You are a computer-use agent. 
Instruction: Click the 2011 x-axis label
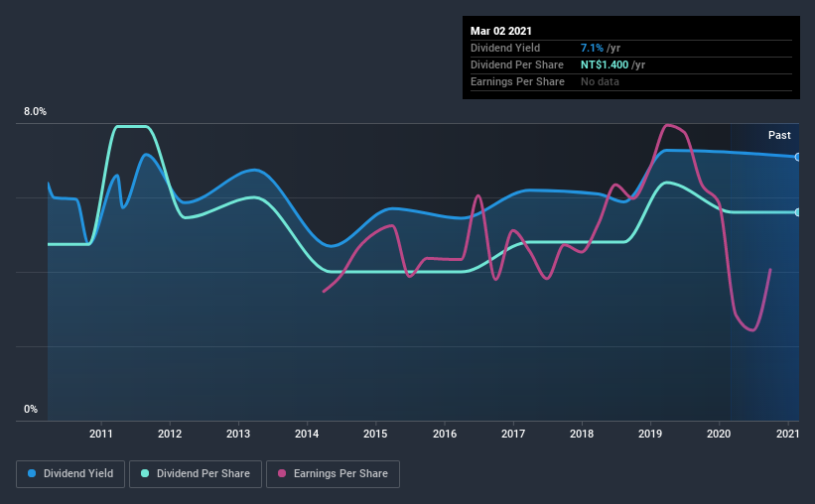click(101, 434)
